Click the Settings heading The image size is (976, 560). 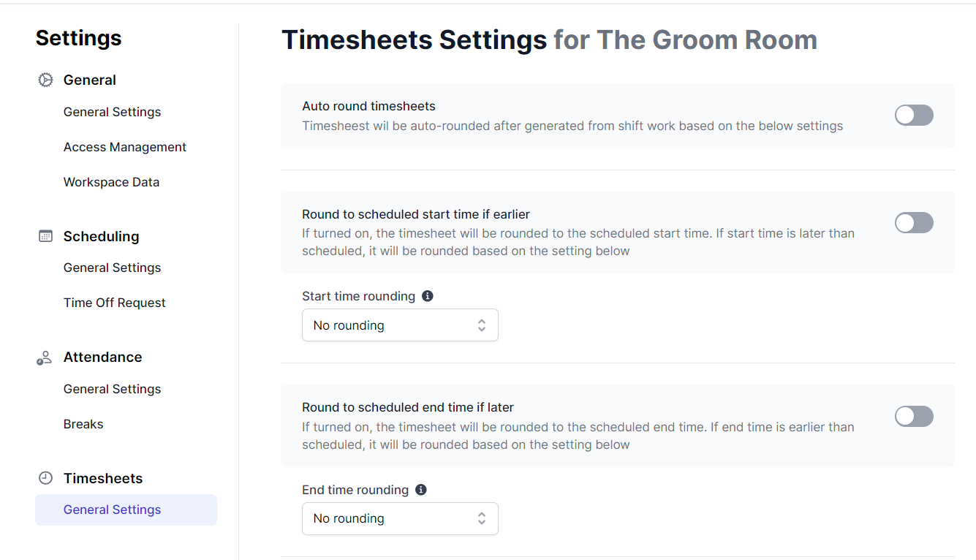point(78,38)
